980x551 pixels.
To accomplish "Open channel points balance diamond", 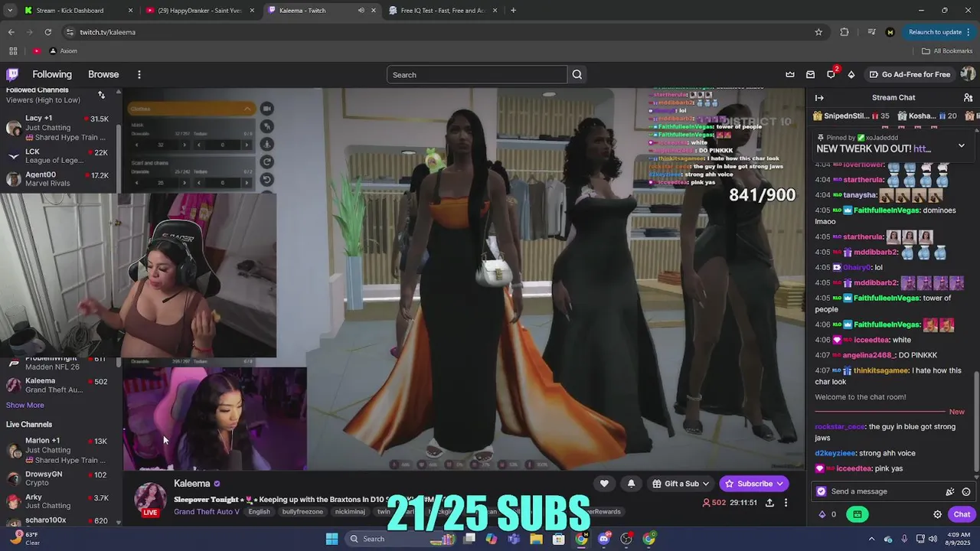I will 827,514.
